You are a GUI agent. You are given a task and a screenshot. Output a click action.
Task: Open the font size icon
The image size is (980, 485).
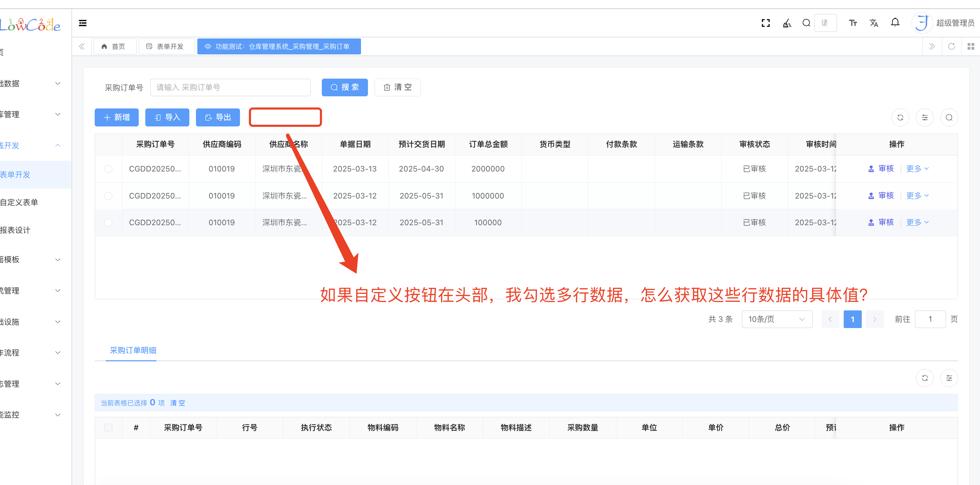[x=852, y=23]
